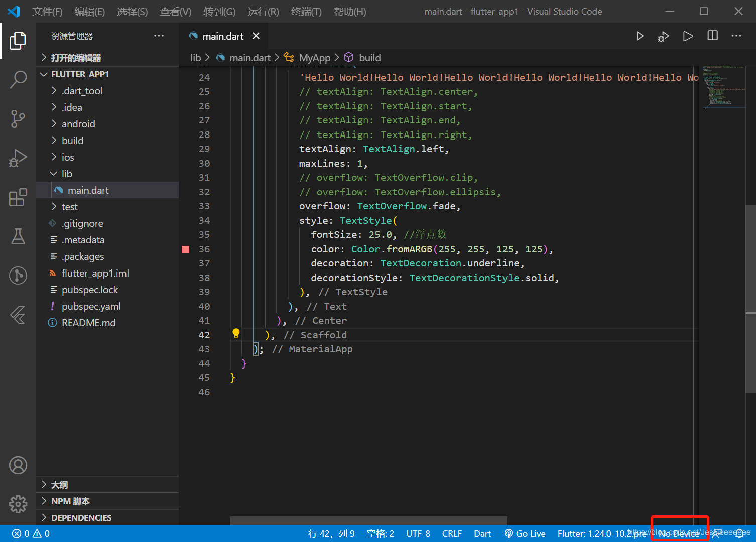Click the color swatch on line 36
Screen dimensions: 756x542
185,249
